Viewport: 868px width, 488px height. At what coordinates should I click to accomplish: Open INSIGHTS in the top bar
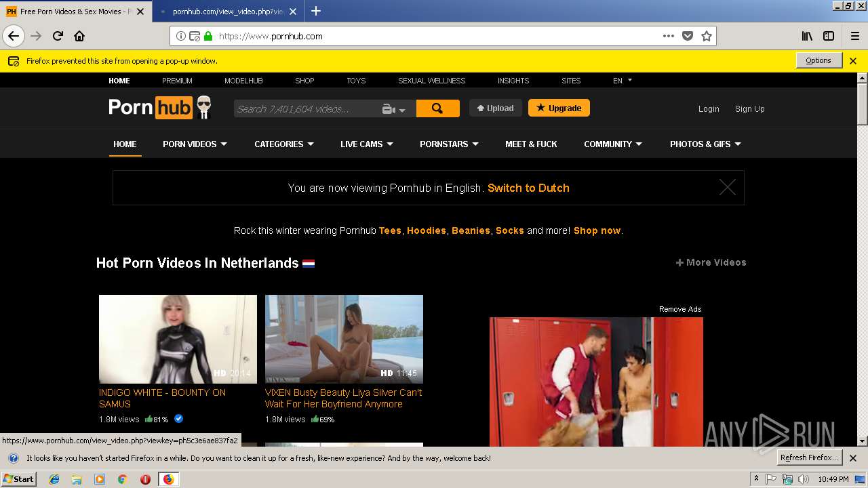pyautogui.click(x=513, y=81)
